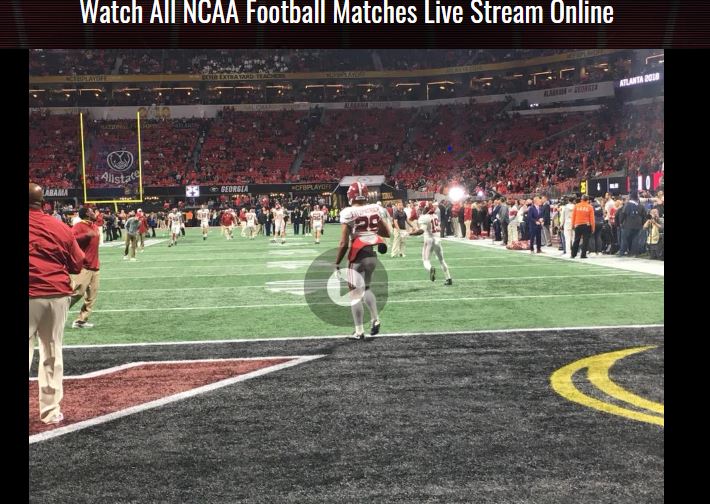The height and width of the screenshot is (504, 710).
Task: Click the Allstate logo on the goalpost net
Action: [x=120, y=168]
